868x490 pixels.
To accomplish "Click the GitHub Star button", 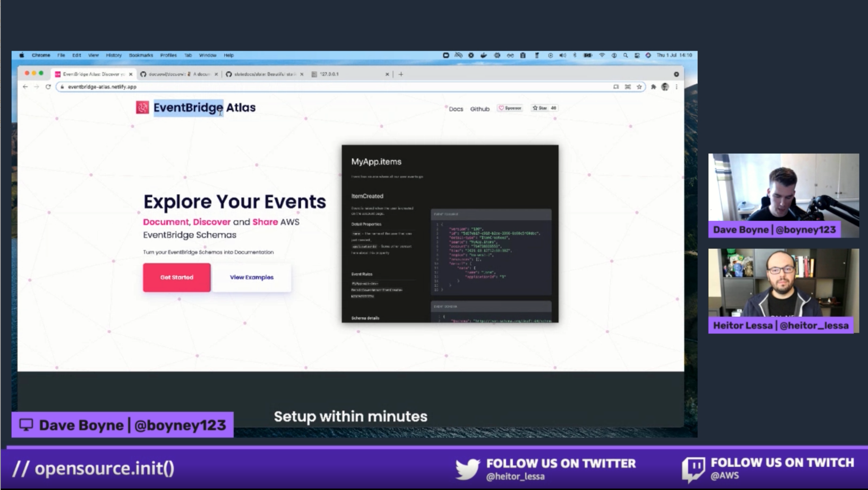I will point(540,108).
